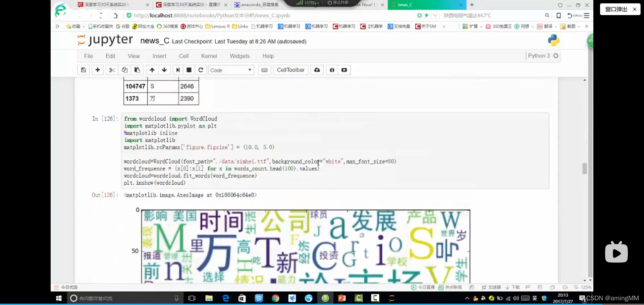Viewport: 644px width, 305px height.
Task: Click the Jupyter logo
Action: tap(105, 40)
